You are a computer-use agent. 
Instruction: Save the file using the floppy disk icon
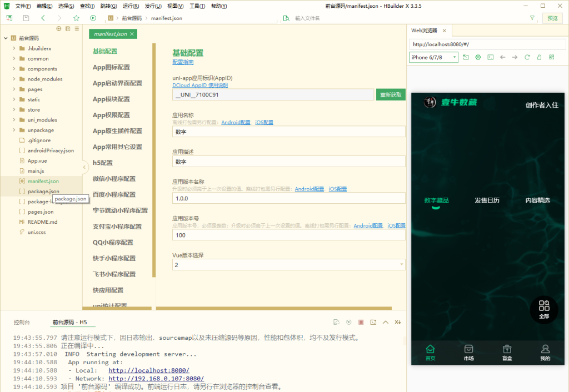25,17
